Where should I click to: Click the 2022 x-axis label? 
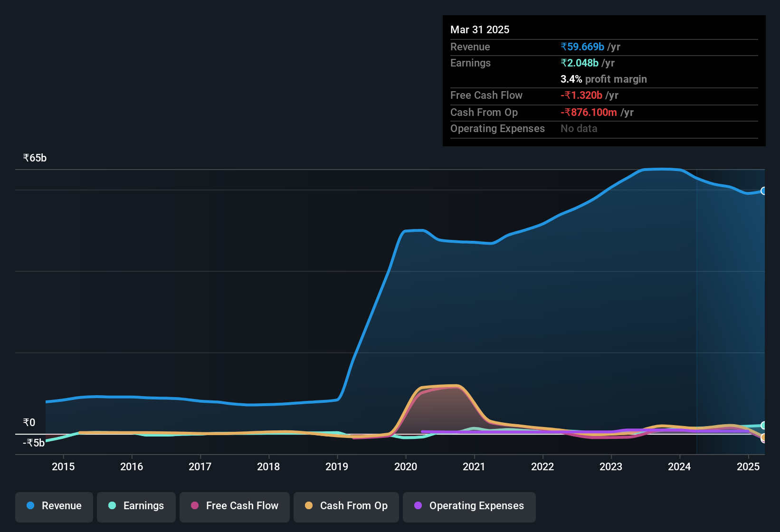[x=542, y=466]
